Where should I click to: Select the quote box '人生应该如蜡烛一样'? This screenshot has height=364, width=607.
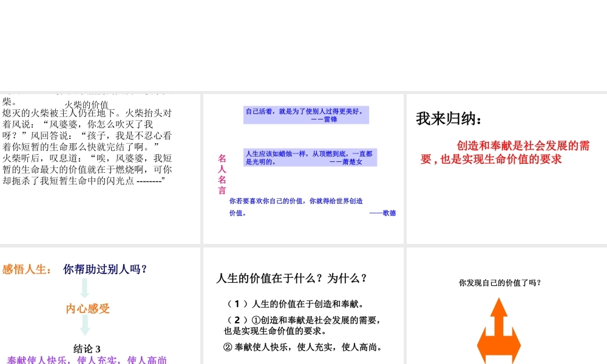pyautogui.click(x=310, y=158)
